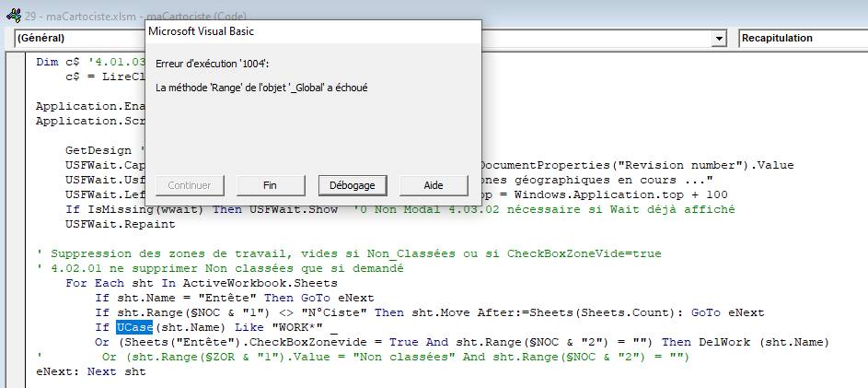Open help with the Aide button

coord(433,185)
